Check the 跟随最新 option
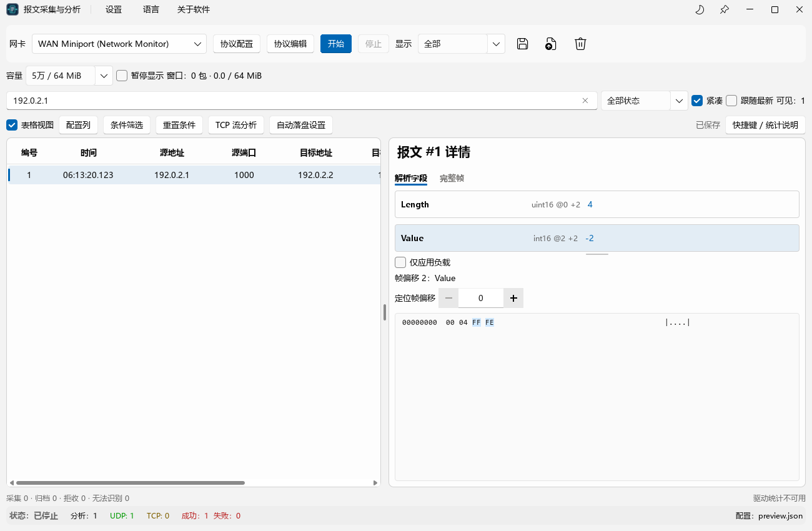This screenshot has height=531, width=812. tap(731, 101)
